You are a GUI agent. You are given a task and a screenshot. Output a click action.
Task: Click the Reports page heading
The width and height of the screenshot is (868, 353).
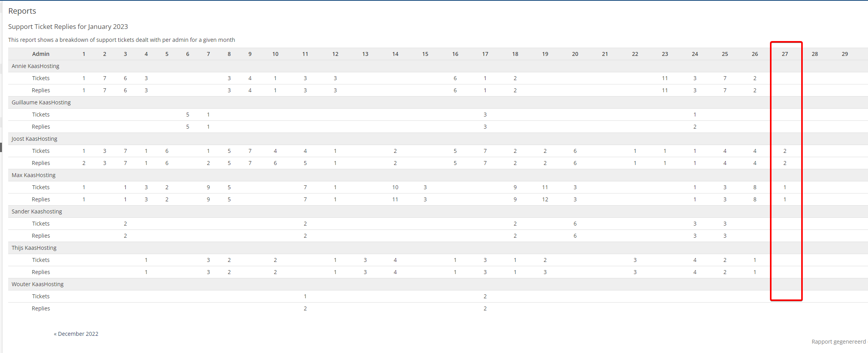22,11
